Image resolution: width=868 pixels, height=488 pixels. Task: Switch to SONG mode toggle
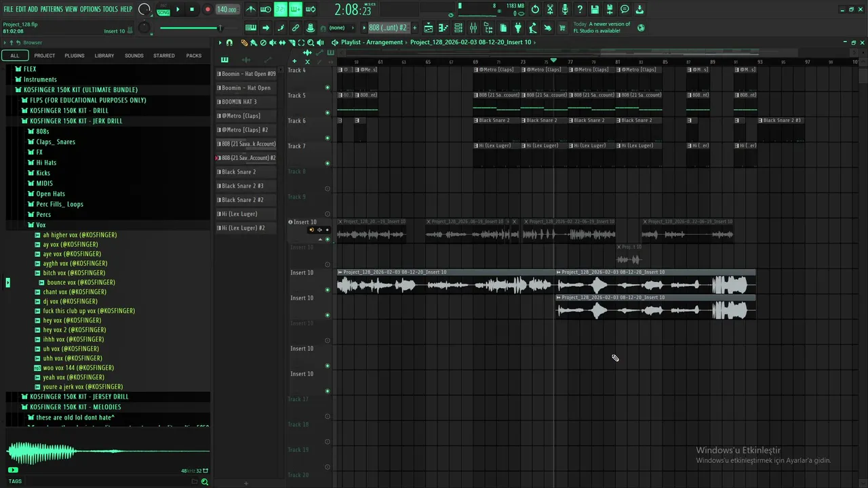coord(163,13)
